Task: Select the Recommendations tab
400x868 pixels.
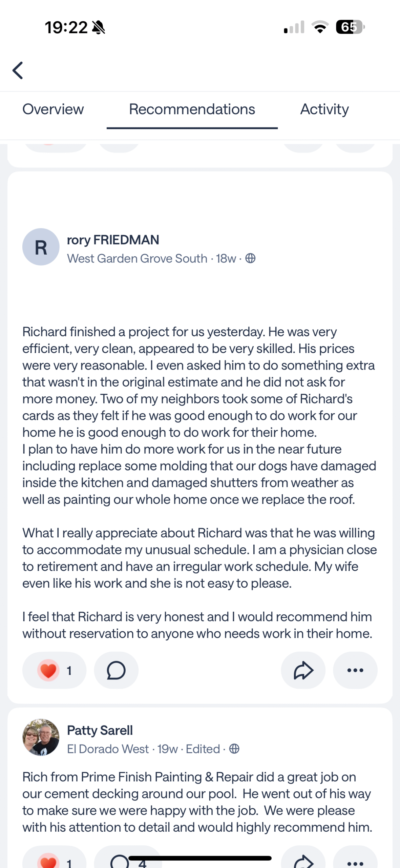Action: tap(192, 110)
